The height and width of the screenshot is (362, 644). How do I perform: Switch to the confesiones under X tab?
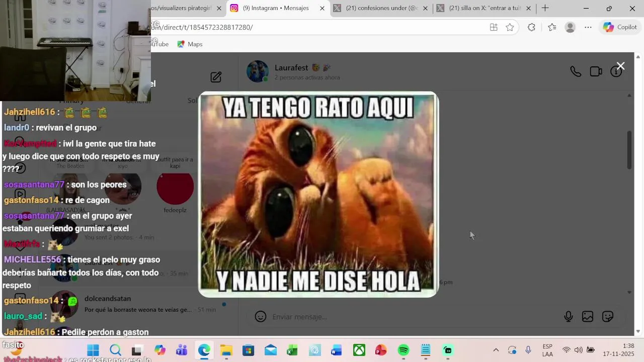click(x=382, y=8)
